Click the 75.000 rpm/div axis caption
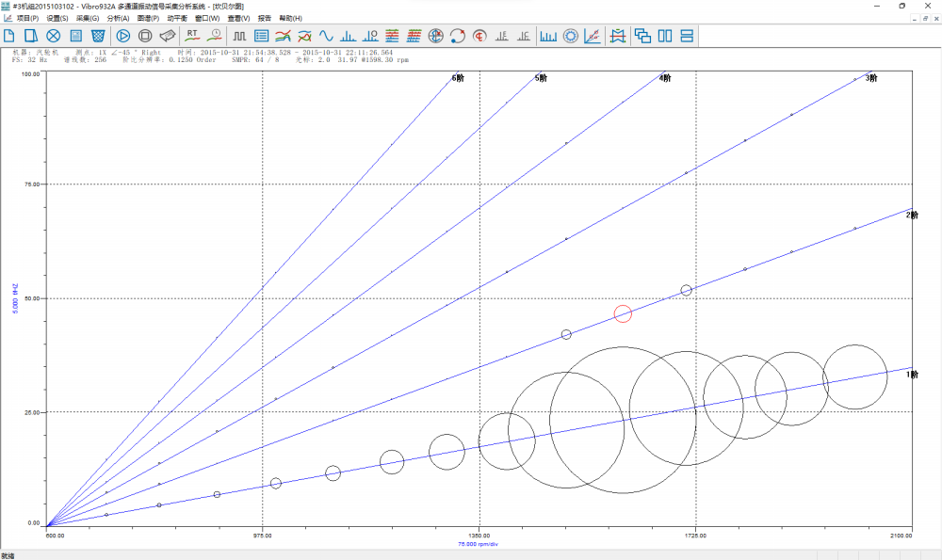This screenshot has height=560, width=942. coord(479,544)
